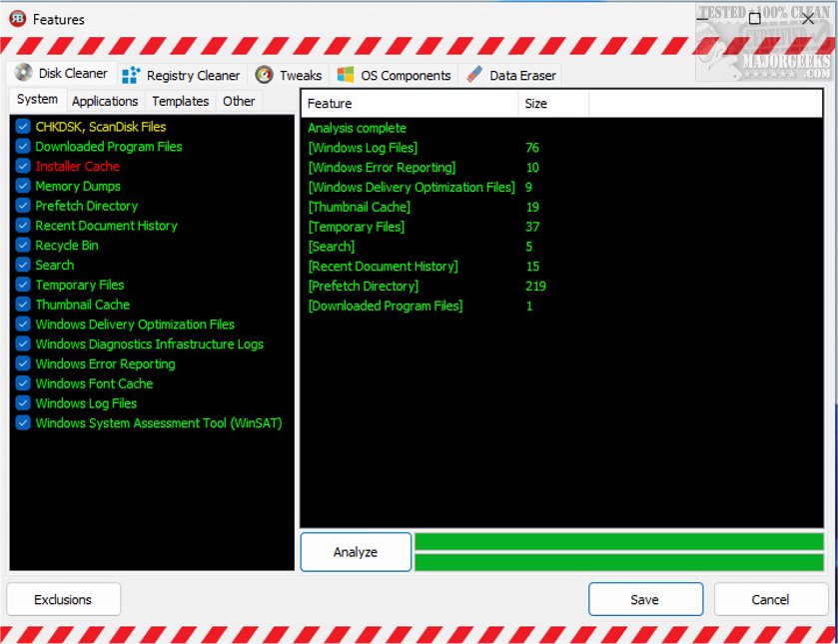Open the Exclusions dialog

click(x=63, y=599)
